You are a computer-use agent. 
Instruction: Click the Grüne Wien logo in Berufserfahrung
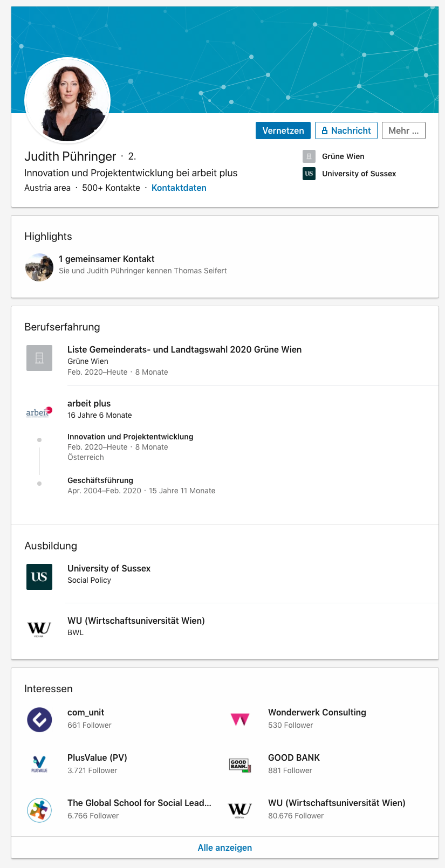tap(39, 358)
